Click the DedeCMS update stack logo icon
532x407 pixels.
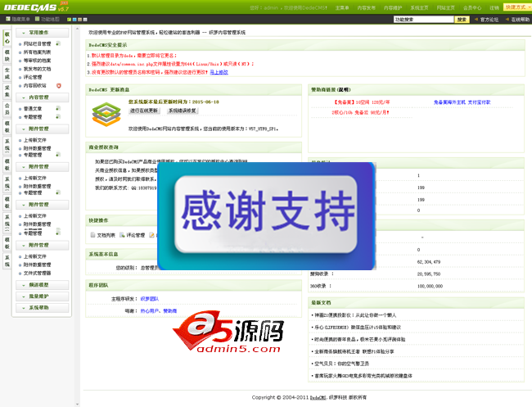[x=106, y=115]
